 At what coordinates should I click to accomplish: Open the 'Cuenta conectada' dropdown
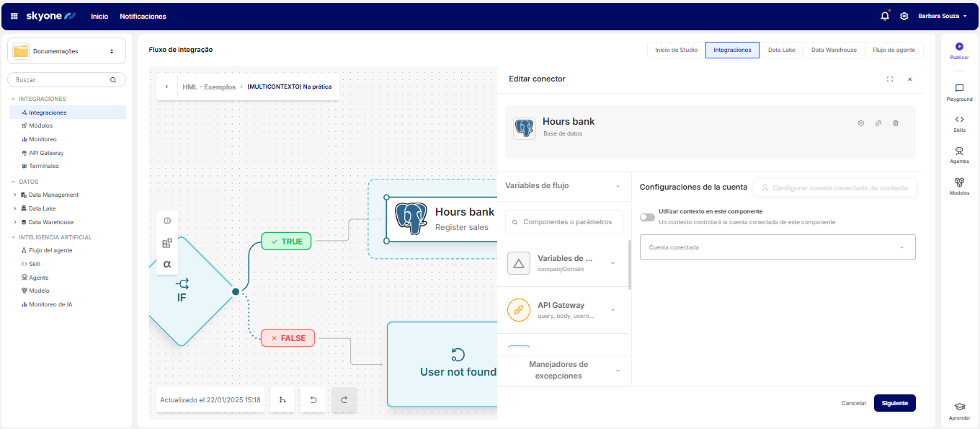pyautogui.click(x=777, y=247)
